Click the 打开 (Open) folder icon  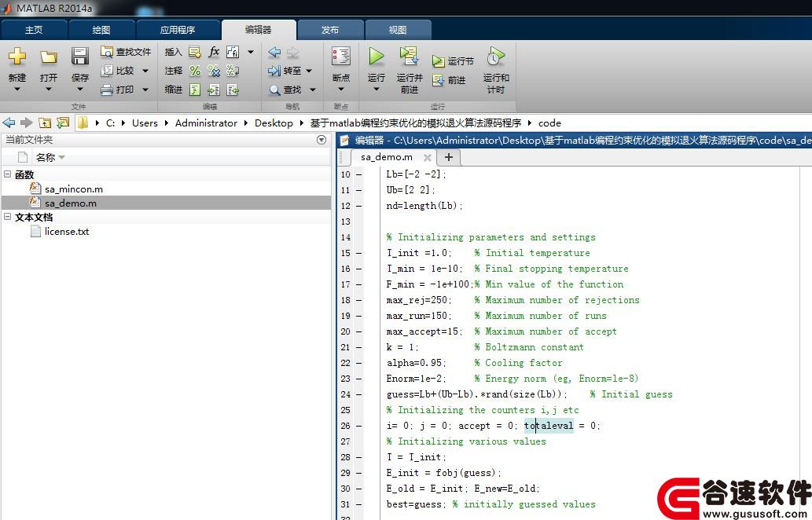[x=49, y=57]
